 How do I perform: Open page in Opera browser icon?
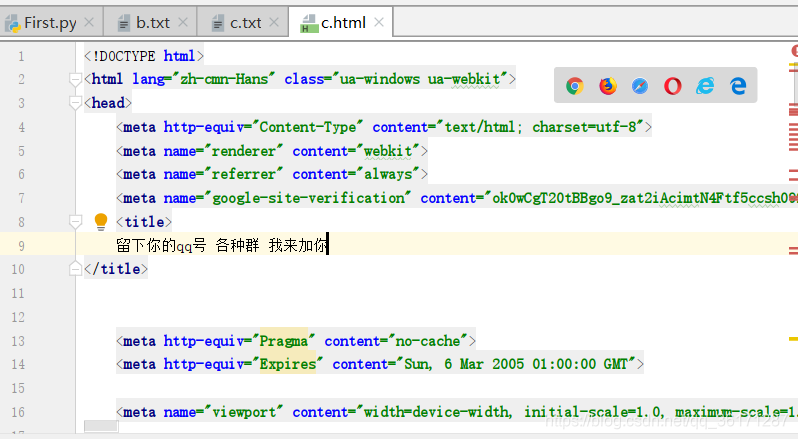672,86
